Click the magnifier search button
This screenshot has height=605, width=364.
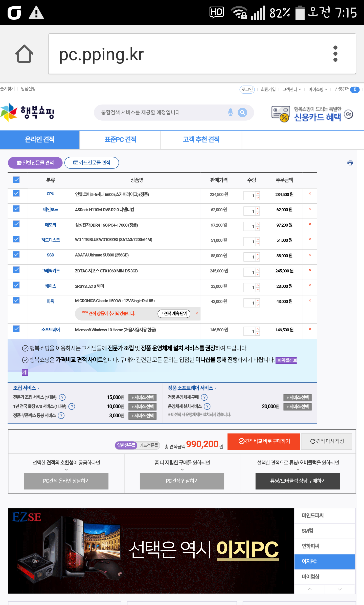(242, 112)
